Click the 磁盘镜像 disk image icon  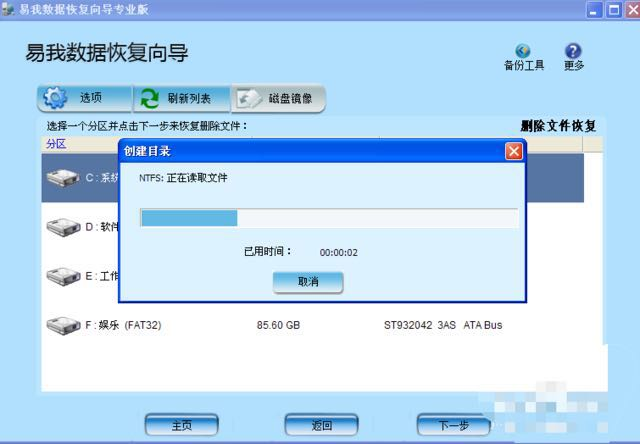(x=248, y=98)
